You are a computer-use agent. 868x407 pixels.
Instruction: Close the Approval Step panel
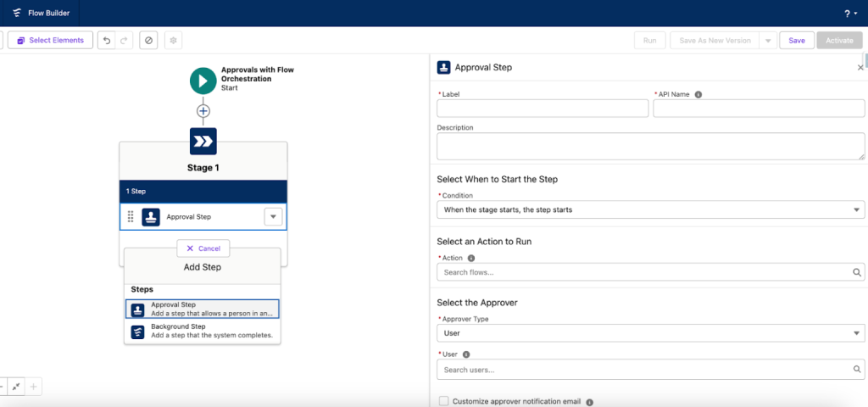(x=860, y=68)
